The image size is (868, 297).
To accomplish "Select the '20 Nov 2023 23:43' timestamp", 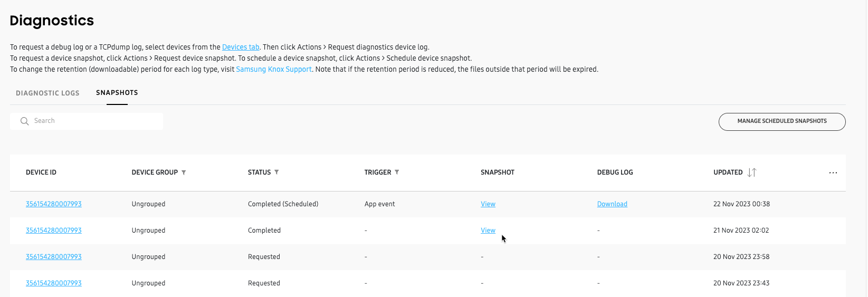I will pos(741,283).
